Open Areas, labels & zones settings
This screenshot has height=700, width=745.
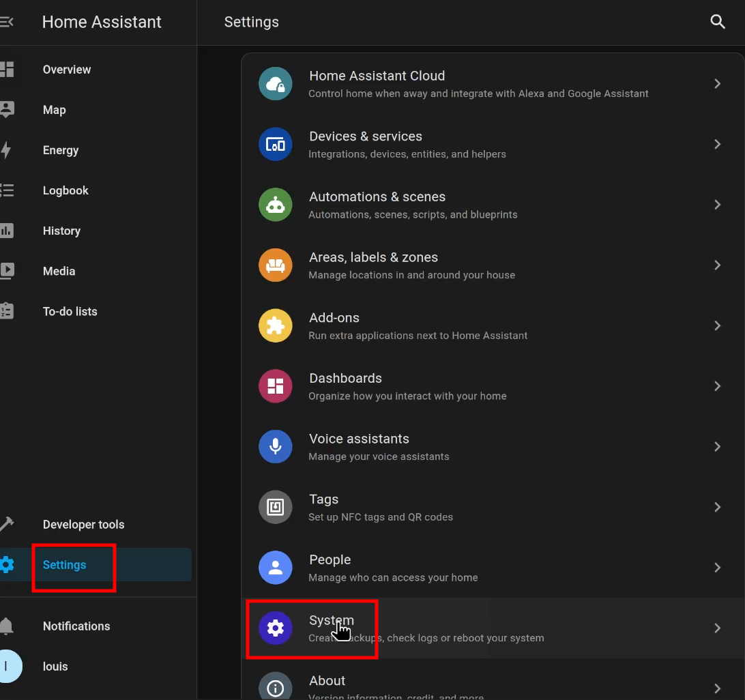pos(493,265)
